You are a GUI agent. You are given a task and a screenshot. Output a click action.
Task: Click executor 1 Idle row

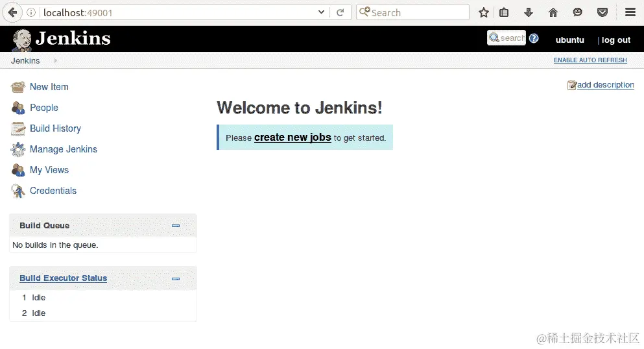tap(102, 298)
